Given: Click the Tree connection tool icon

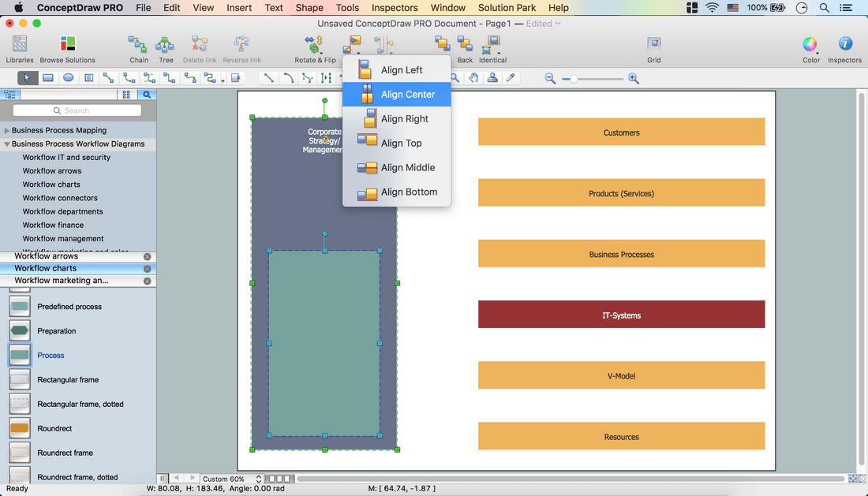Looking at the screenshot, I should (166, 45).
